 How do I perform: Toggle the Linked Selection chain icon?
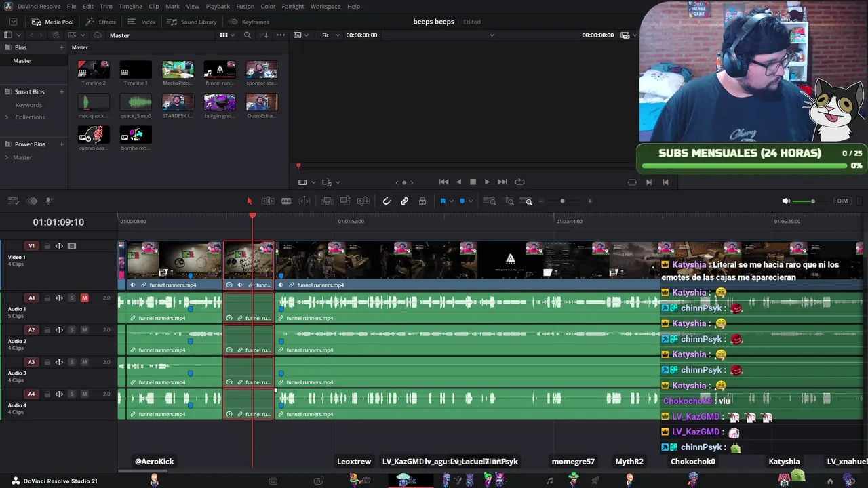[x=405, y=201]
